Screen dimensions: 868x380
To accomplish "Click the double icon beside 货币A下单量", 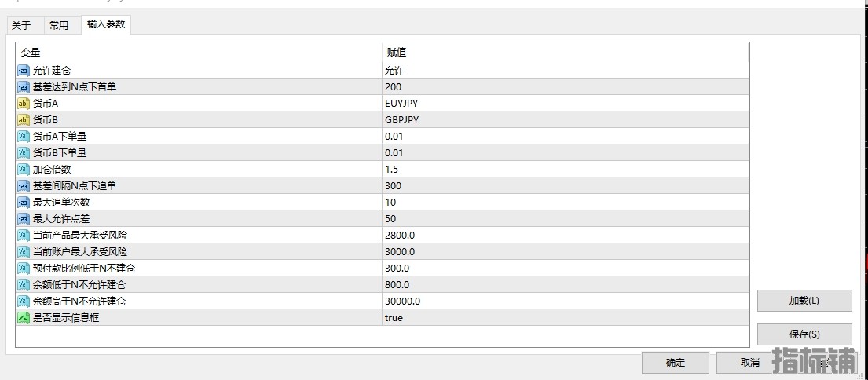I will coord(24,136).
